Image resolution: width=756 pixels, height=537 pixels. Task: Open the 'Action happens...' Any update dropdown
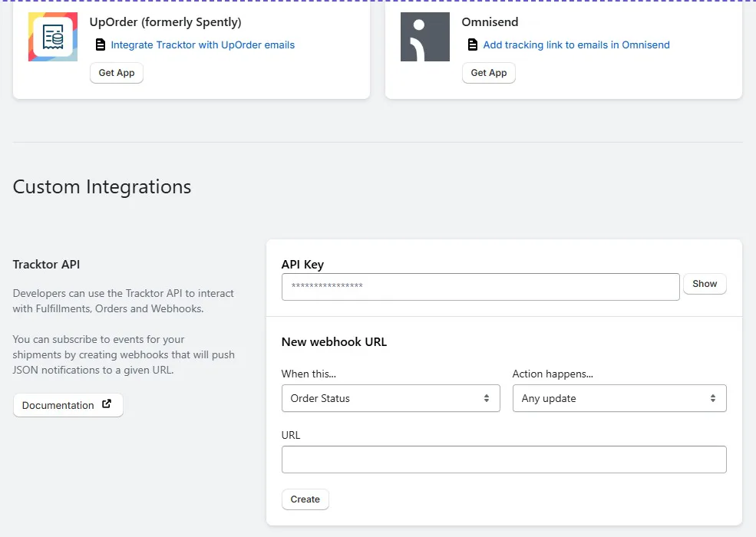pos(619,398)
